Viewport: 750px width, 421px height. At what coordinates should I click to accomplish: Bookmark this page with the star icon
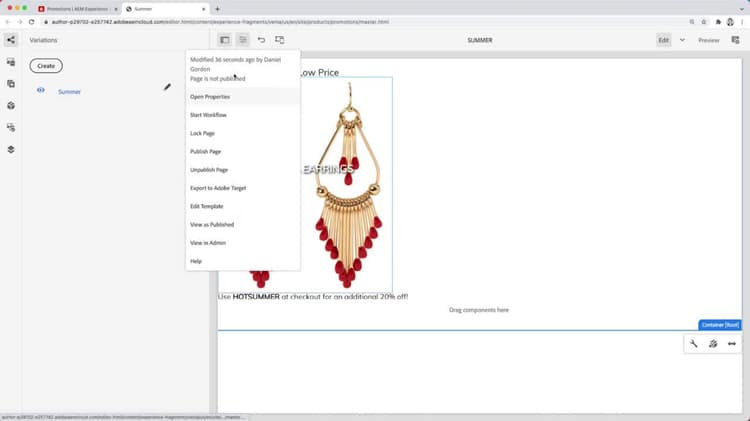704,22
